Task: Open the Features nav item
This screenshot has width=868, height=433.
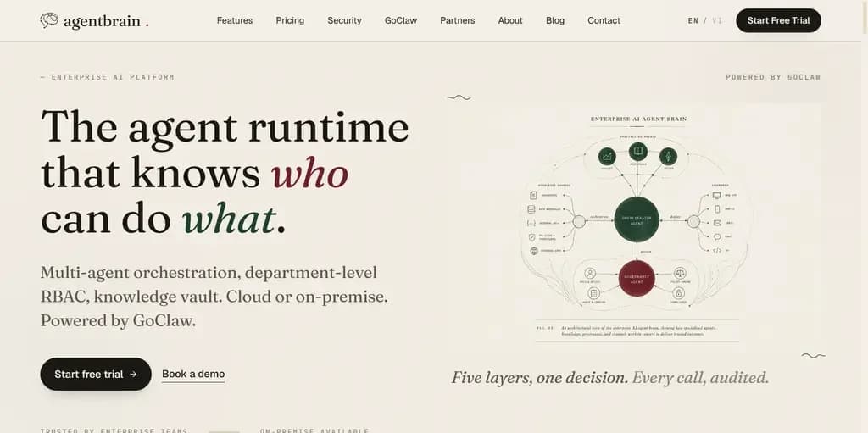Action: 235,20
